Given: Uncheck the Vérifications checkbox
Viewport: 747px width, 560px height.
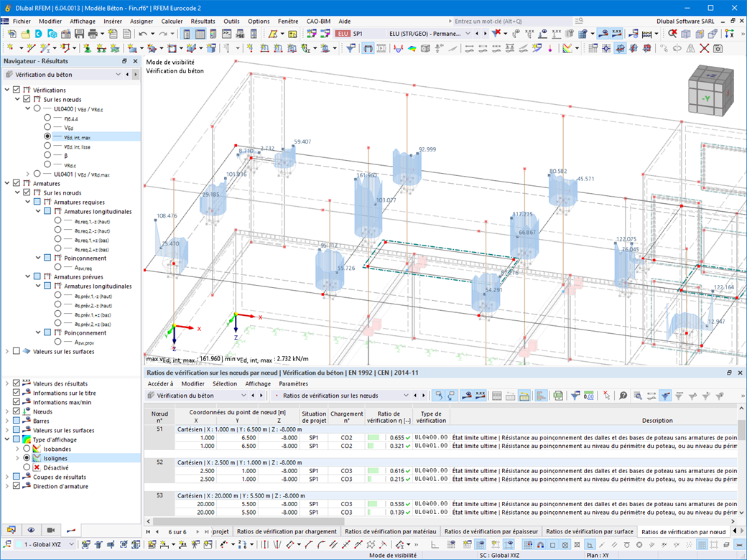Looking at the screenshot, I should click(16, 90).
